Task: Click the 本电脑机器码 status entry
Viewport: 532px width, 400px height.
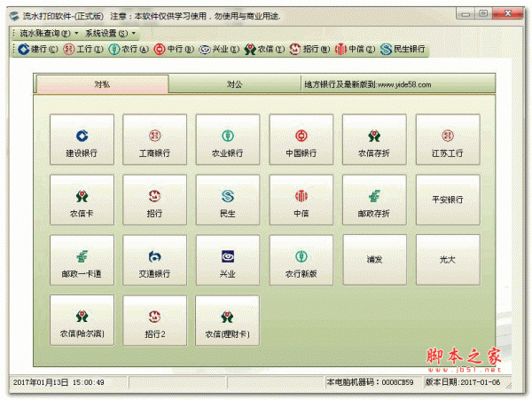Action: click(x=370, y=382)
